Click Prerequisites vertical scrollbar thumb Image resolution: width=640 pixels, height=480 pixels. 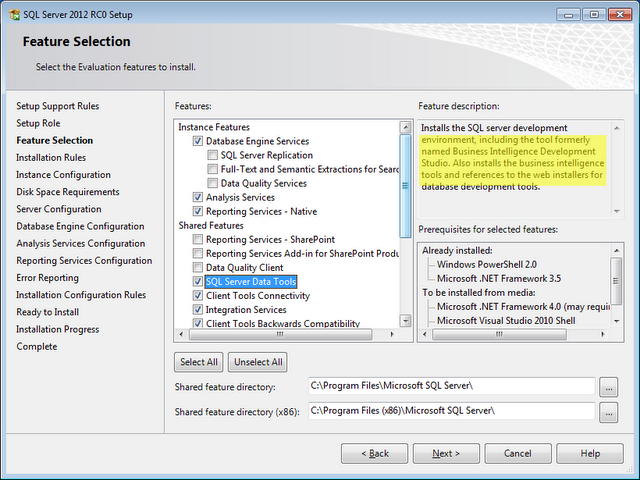[x=616, y=281]
